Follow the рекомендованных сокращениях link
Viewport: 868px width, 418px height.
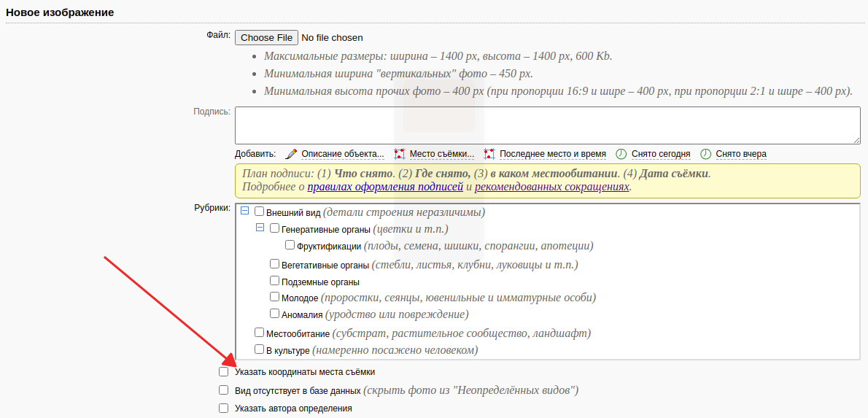(x=551, y=187)
